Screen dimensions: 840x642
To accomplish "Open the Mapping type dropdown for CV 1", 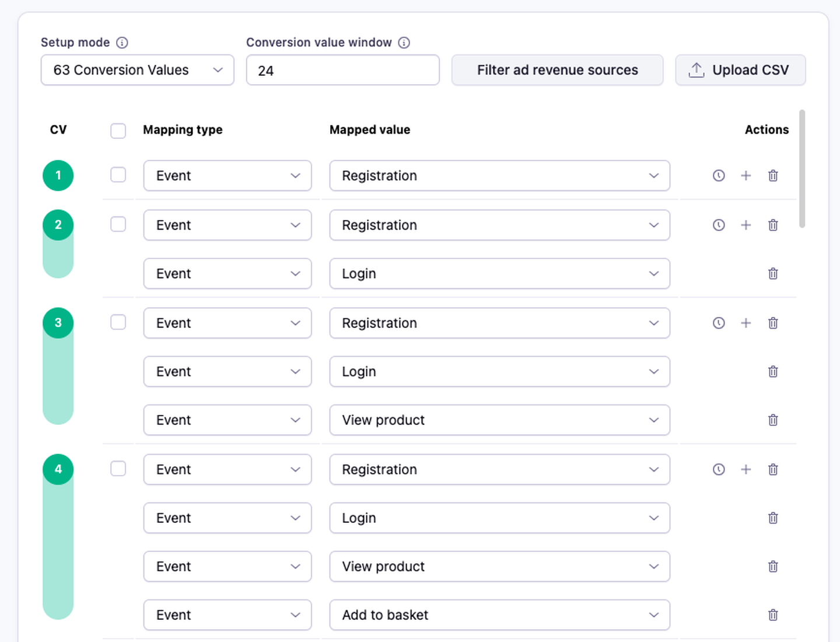I will point(228,176).
